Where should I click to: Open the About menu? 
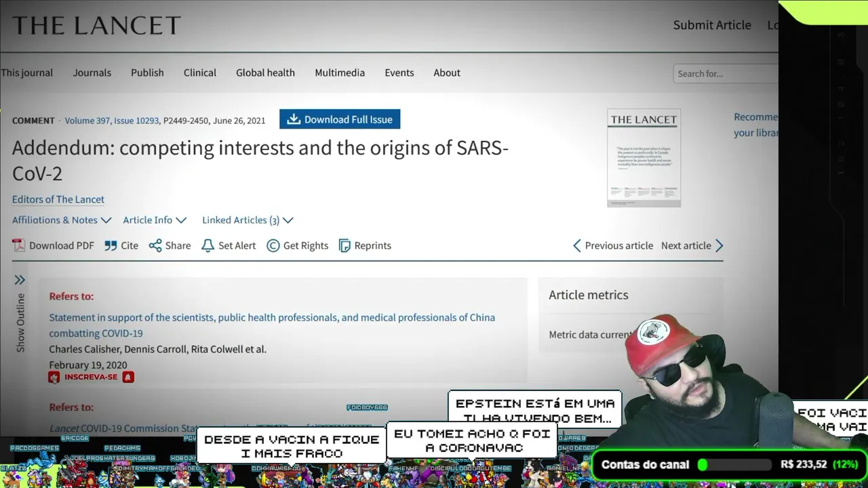click(447, 73)
